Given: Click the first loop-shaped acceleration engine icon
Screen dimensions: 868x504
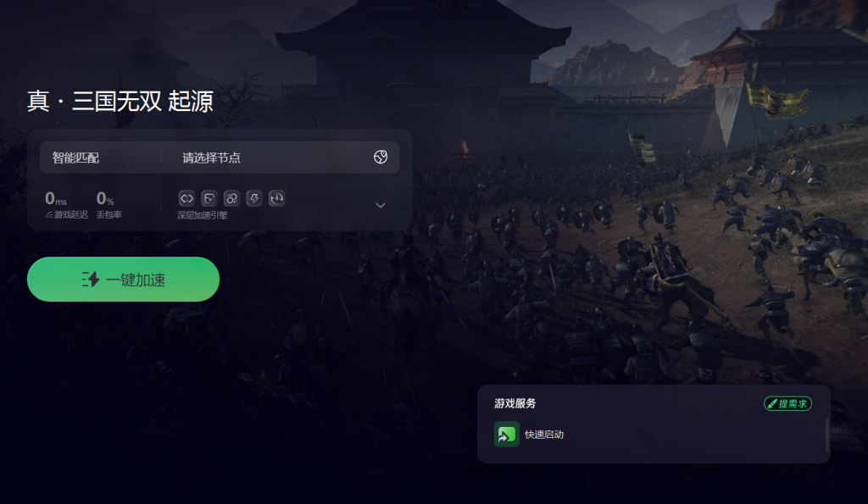Looking at the screenshot, I should 186,198.
